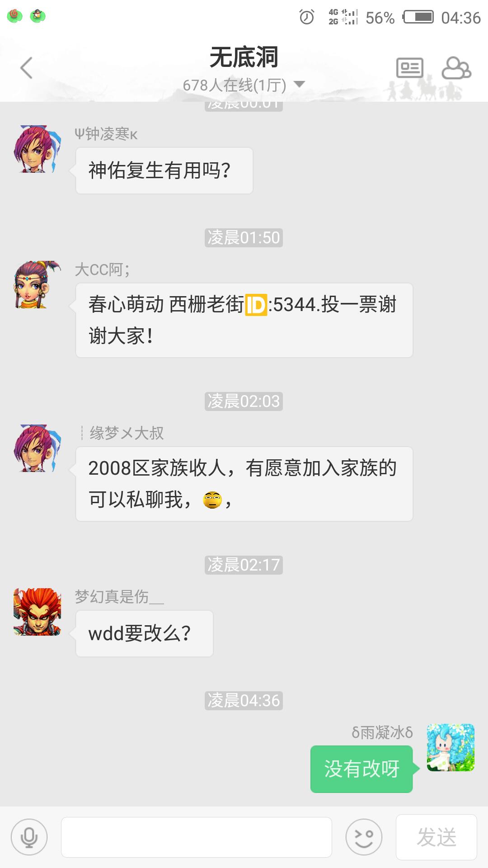Tap Ψ钟凌寒κ's avatar
The image size is (488, 868).
tap(37, 149)
